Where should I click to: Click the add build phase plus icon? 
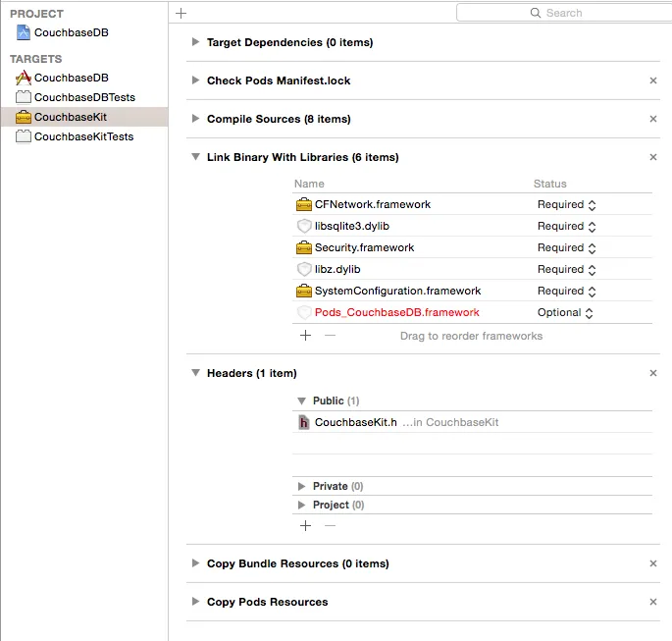click(x=181, y=13)
